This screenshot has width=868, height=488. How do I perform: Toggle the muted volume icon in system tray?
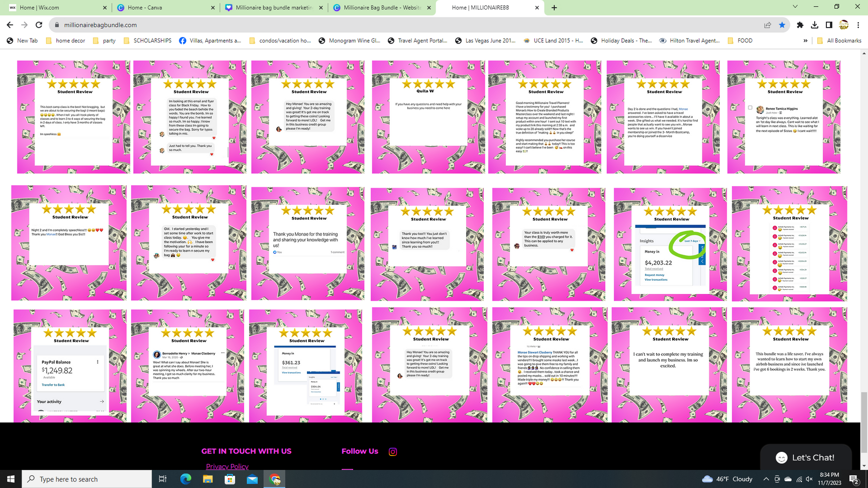(810, 479)
